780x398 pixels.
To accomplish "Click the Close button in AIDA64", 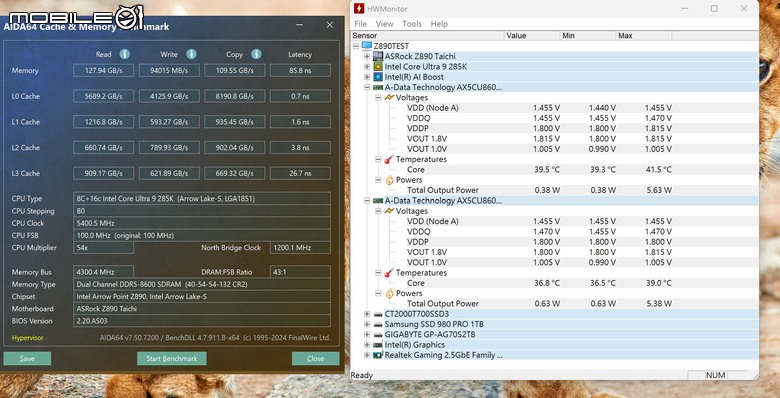I will click(315, 358).
